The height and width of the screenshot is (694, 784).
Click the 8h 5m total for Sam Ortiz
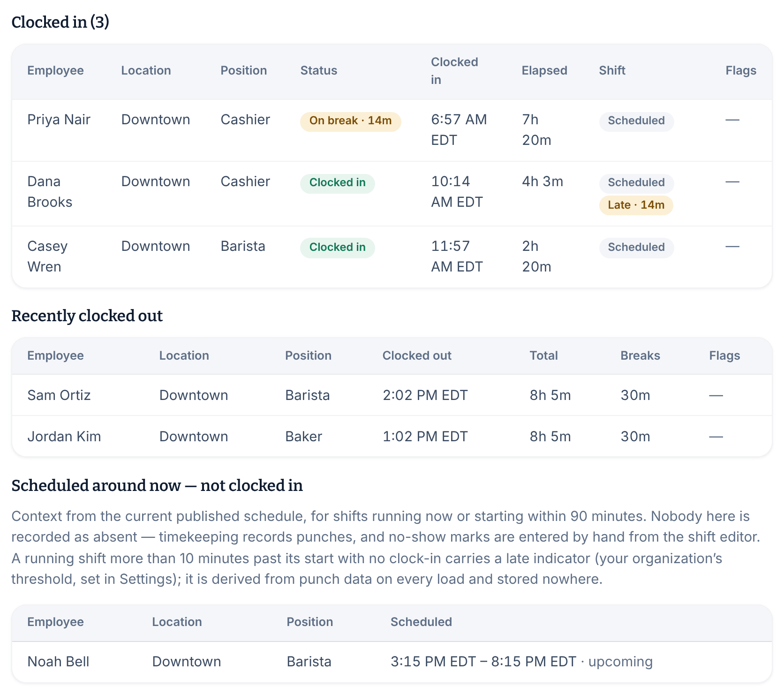(x=550, y=395)
